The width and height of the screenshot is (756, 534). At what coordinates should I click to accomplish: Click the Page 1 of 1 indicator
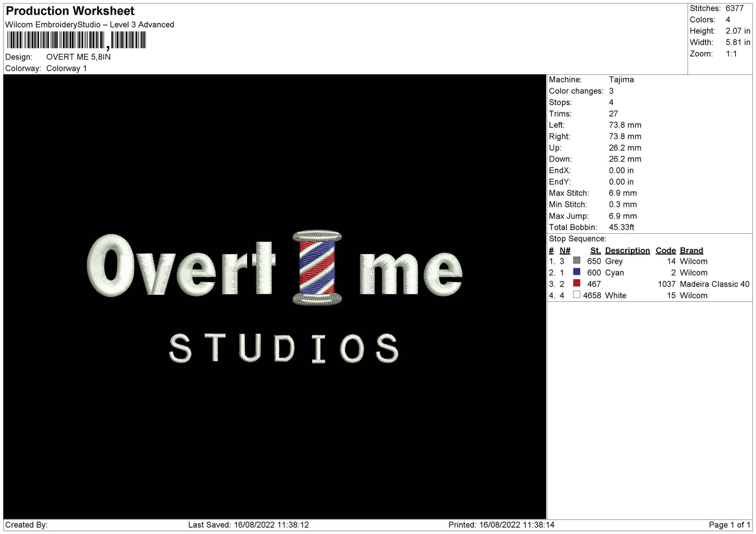tap(730, 525)
